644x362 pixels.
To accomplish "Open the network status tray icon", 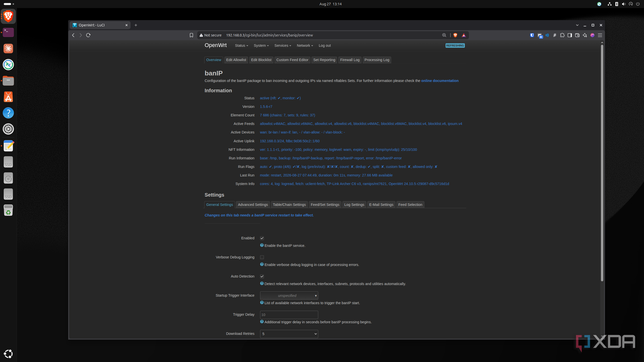I will click(610, 4).
